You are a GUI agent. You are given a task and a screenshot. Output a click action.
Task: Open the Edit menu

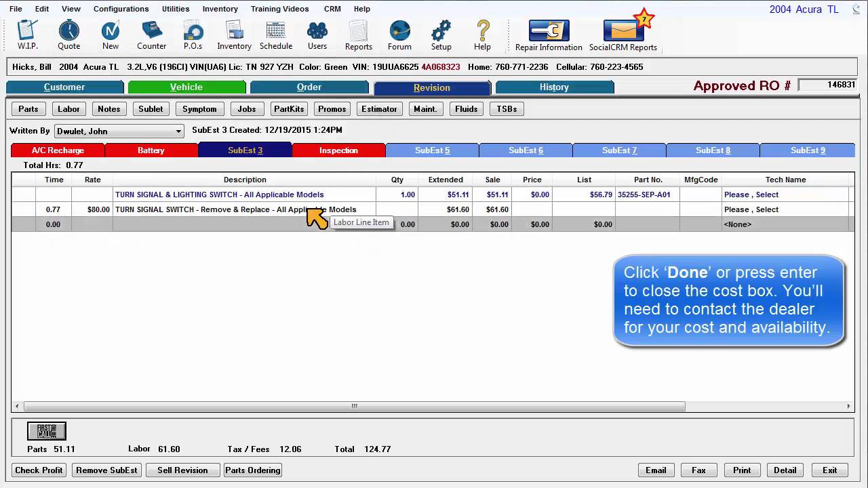(42, 9)
